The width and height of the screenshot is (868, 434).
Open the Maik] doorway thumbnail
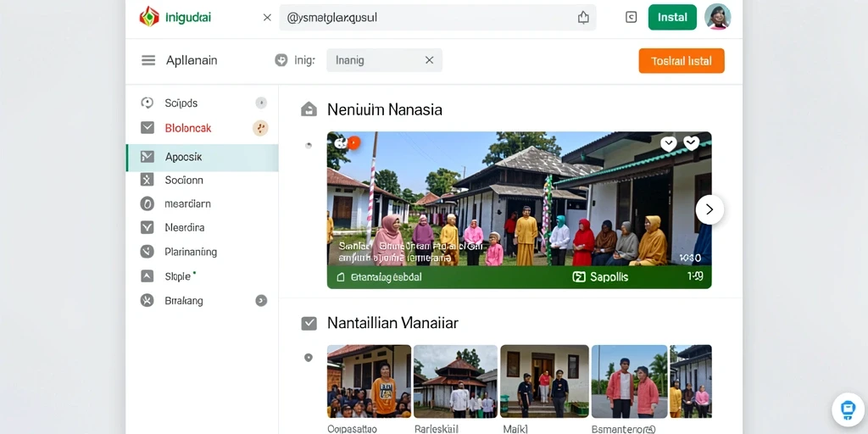pyautogui.click(x=545, y=381)
